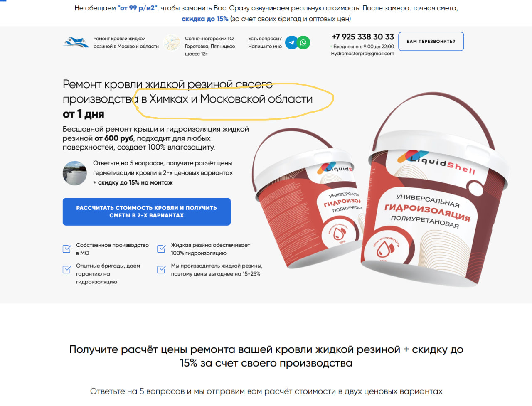This screenshot has width=532, height=406.
Task: Click the 'Мы производитель' checkmark icon
Action: coord(162,269)
